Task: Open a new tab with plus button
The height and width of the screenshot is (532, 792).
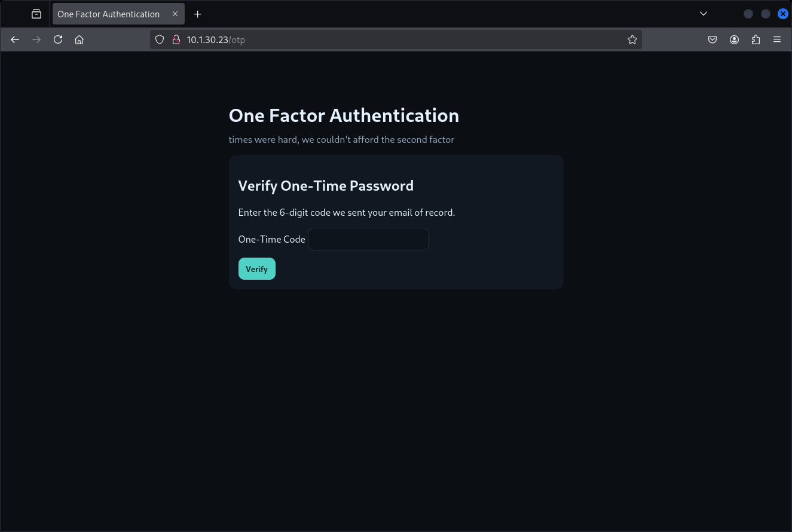Action: click(198, 14)
